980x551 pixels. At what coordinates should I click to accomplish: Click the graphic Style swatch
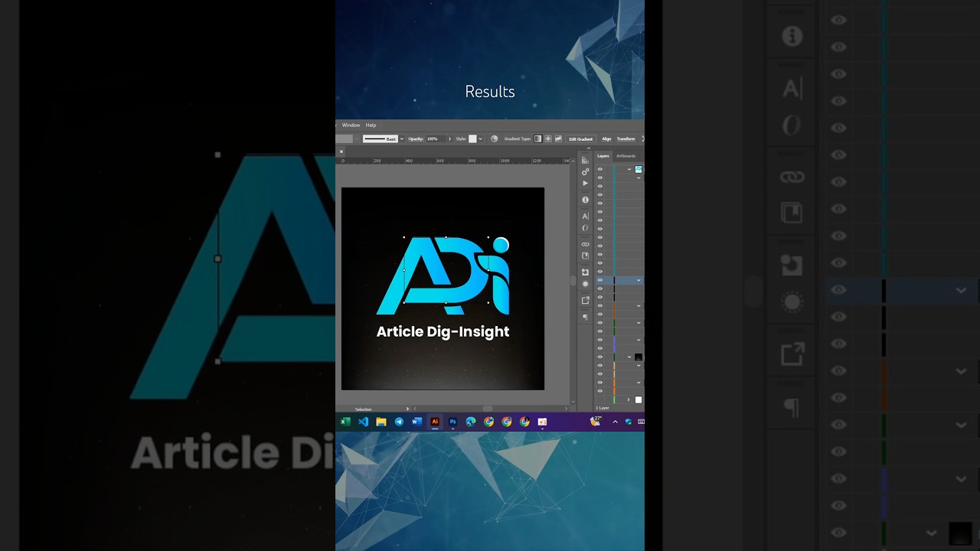click(x=472, y=139)
